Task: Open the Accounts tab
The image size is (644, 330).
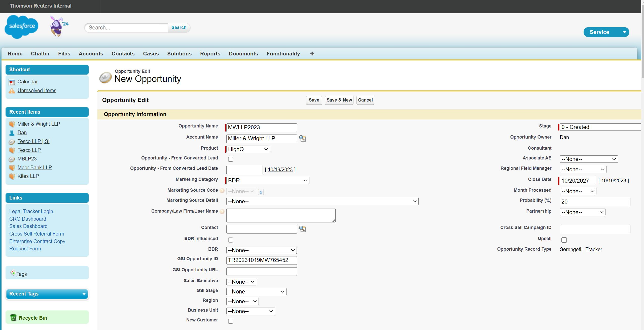Action: pyautogui.click(x=91, y=54)
